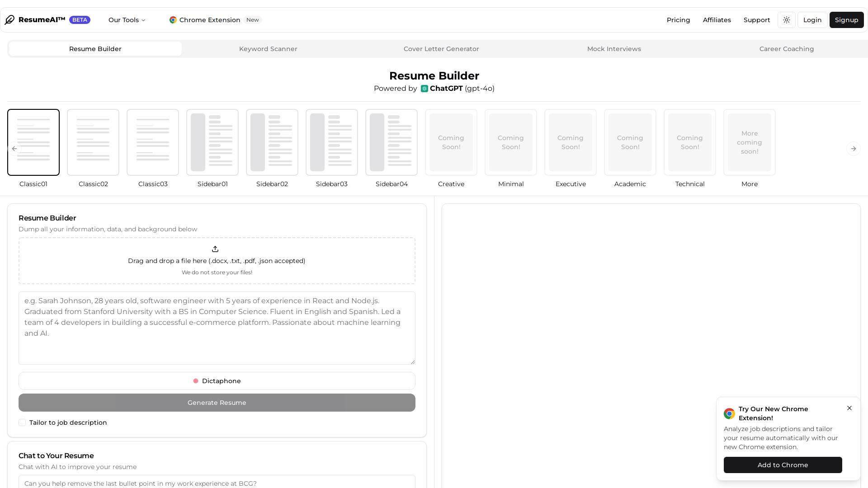Toggle the light/dark theme sun icon
This screenshot has width=868, height=488.
[787, 20]
